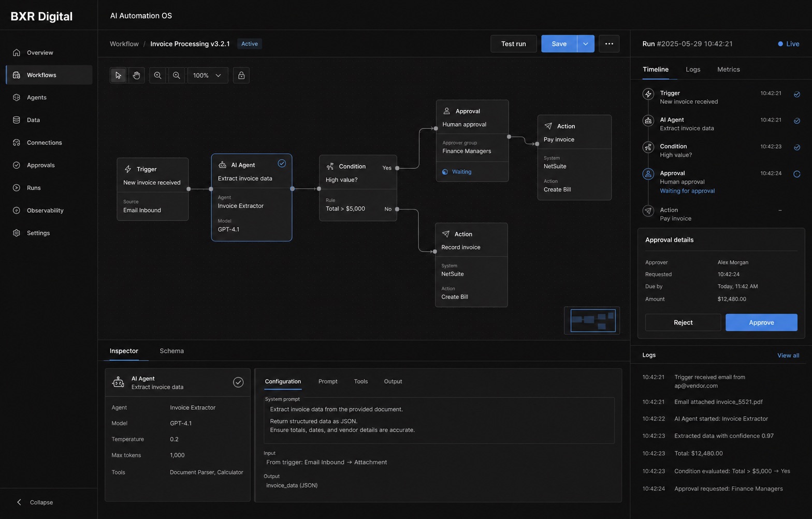This screenshot has height=519, width=812.
Task: Click the AI Agent completed check in timeline
Action: tap(797, 121)
